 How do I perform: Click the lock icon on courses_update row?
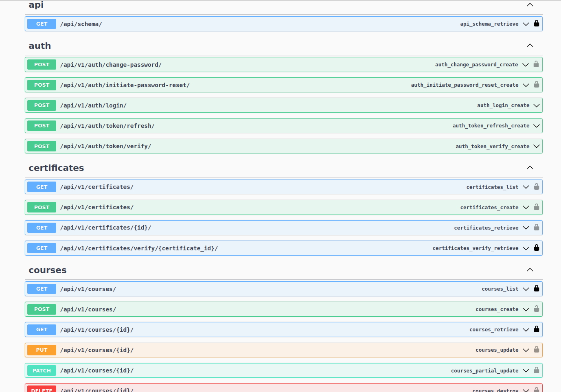[537, 350]
